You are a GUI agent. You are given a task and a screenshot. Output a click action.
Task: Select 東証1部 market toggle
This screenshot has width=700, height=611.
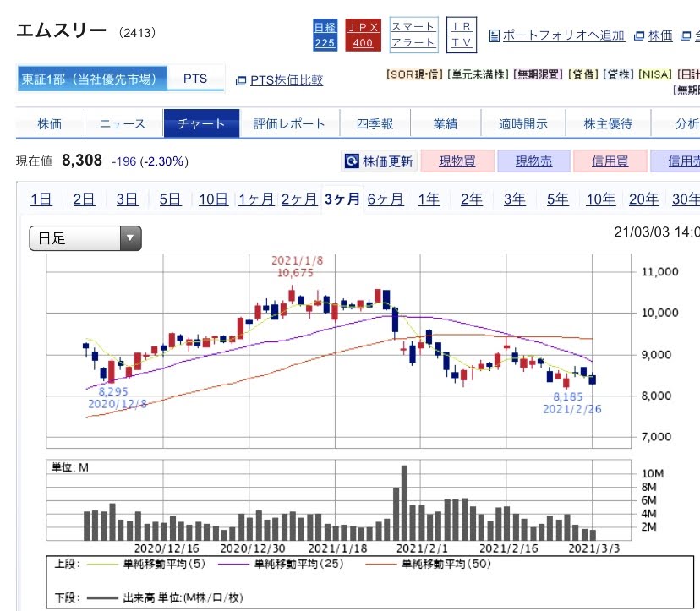coord(90,79)
